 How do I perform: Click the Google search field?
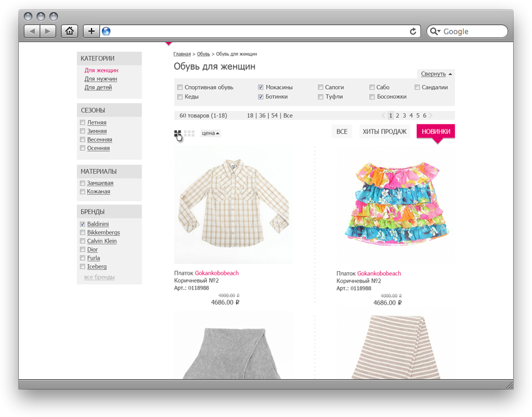tap(467, 31)
